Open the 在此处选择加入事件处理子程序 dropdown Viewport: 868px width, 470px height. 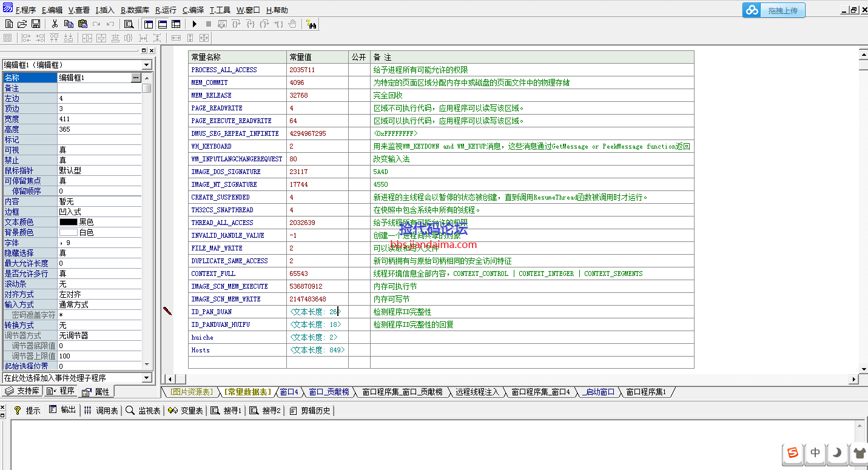coord(146,378)
